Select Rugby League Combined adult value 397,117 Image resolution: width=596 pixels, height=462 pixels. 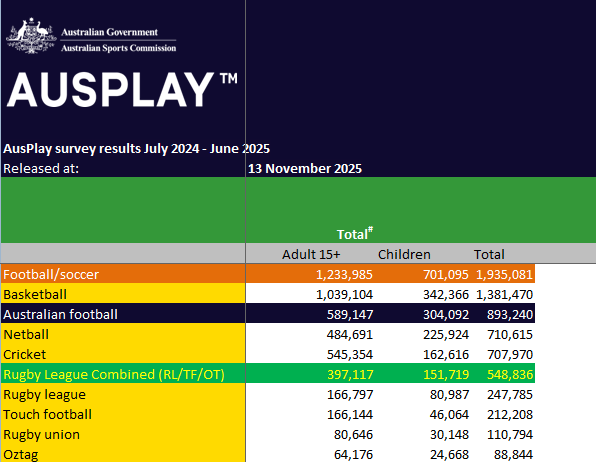coord(350,375)
